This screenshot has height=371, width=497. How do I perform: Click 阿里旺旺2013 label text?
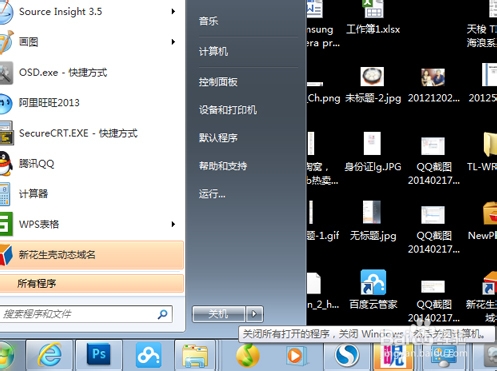[x=49, y=103]
